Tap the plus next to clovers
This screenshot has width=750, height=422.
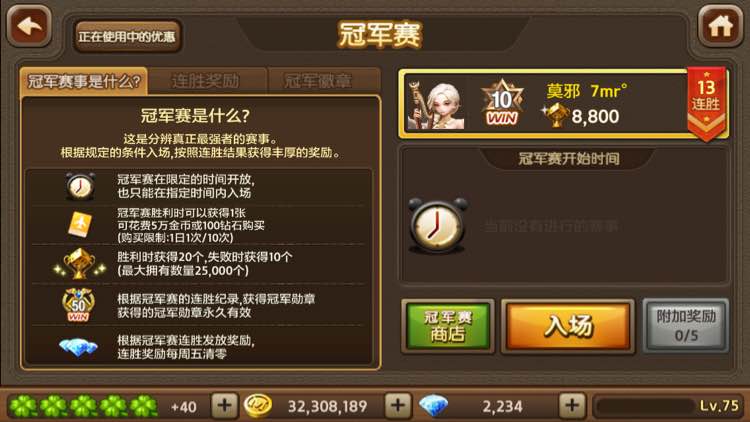pos(224,406)
